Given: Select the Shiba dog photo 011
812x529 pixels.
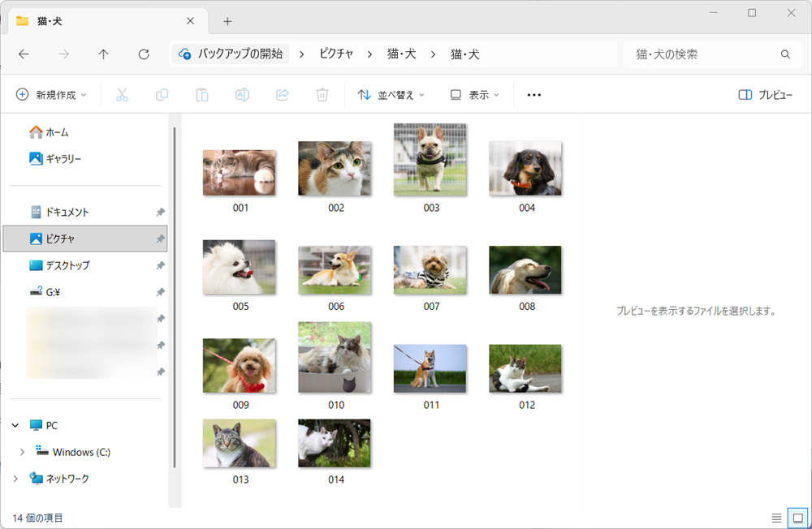Looking at the screenshot, I should (430, 368).
